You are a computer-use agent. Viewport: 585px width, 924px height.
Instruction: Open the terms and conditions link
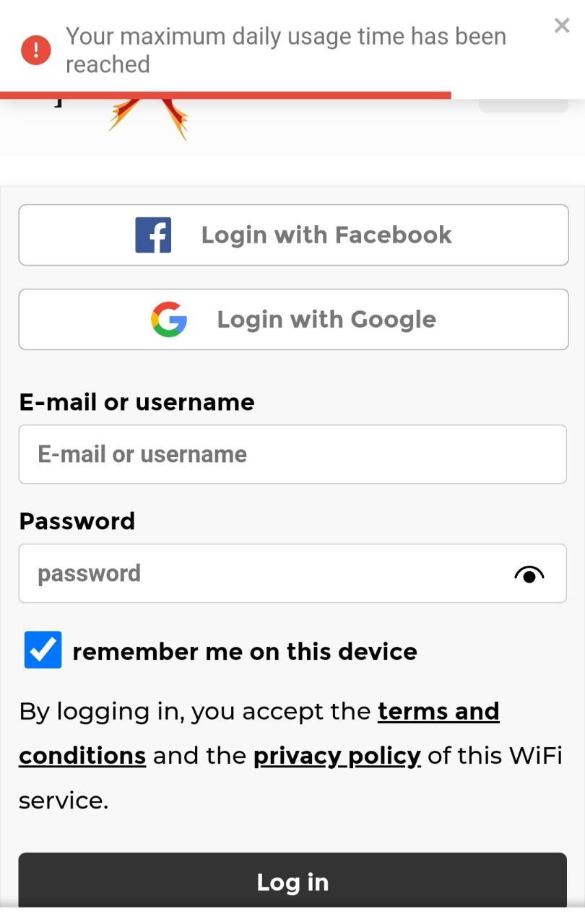pos(438,712)
